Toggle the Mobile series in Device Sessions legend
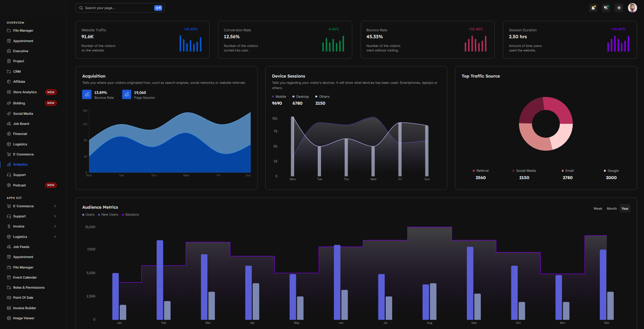The image size is (644, 329). [x=278, y=96]
